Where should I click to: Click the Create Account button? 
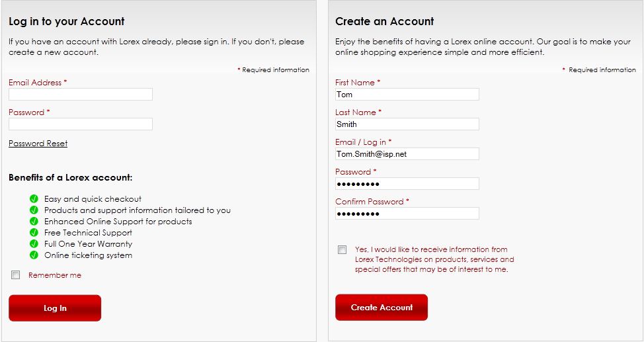click(x=382, y=308)
